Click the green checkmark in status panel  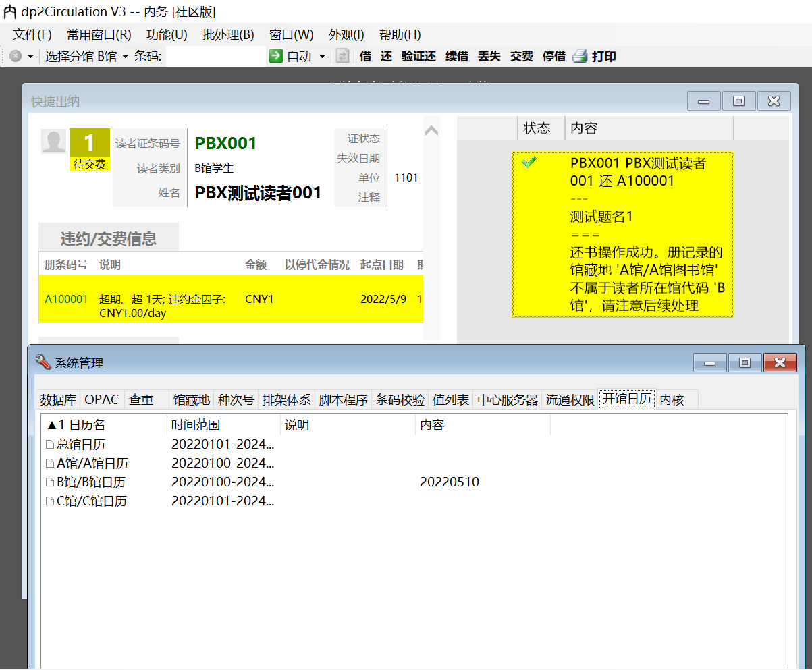click(530, 162)
